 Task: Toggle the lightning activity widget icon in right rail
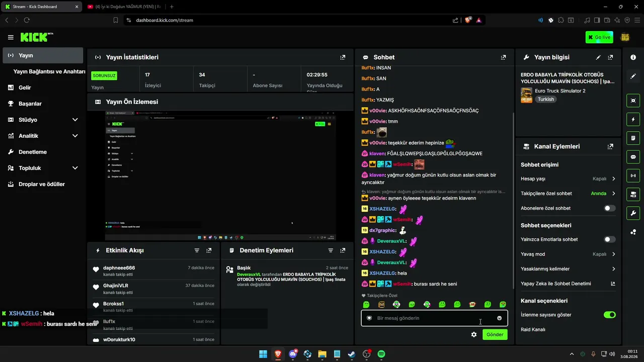point(633,119)
